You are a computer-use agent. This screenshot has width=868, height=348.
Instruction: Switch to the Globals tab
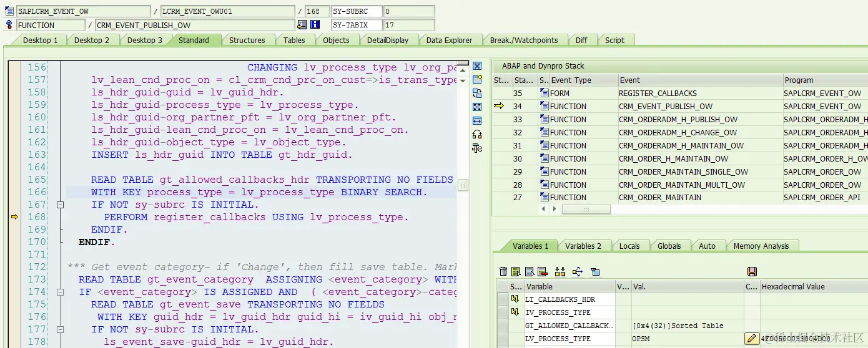click(669, 246)
